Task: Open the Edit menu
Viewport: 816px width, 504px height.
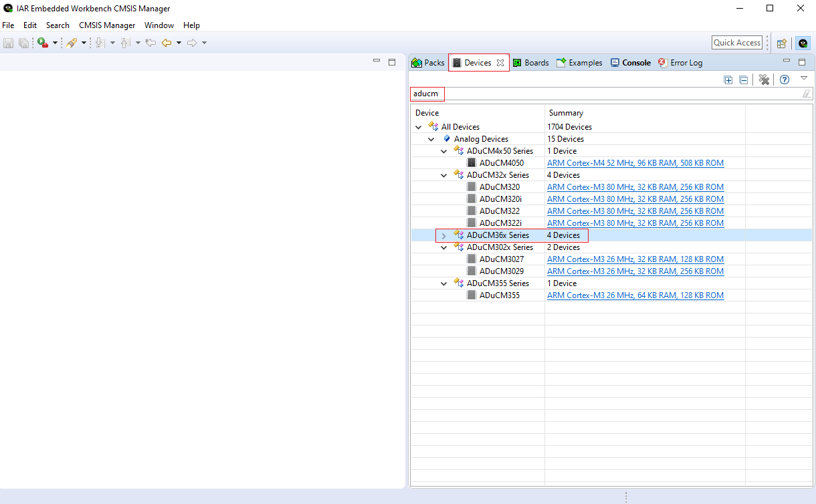Action: point(30,25)
